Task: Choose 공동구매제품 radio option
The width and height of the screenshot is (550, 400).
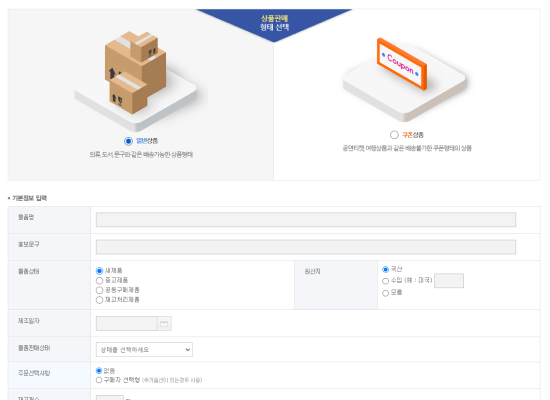Action: click(x=99, y=290)
